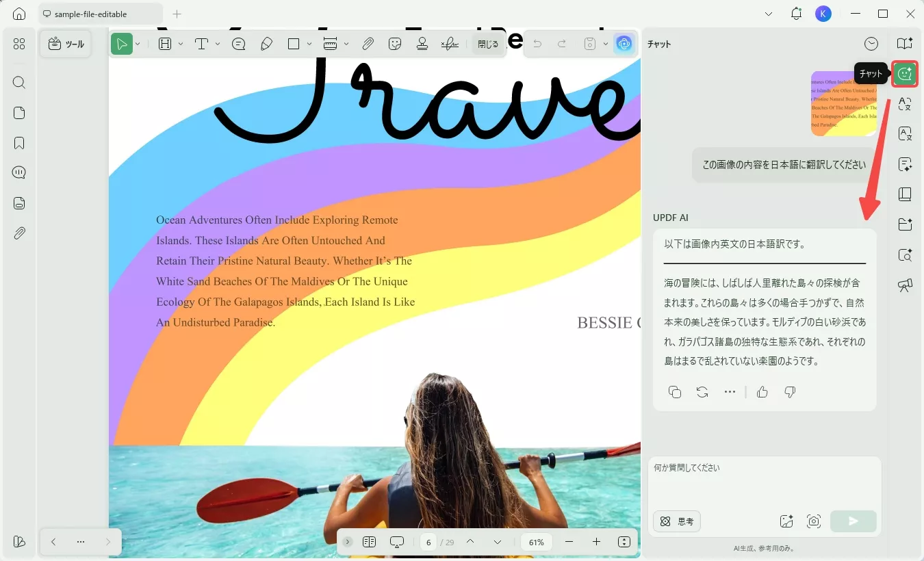924x561 pixels.
Task: Click the send message button in chat
Action: pos(853,521)
